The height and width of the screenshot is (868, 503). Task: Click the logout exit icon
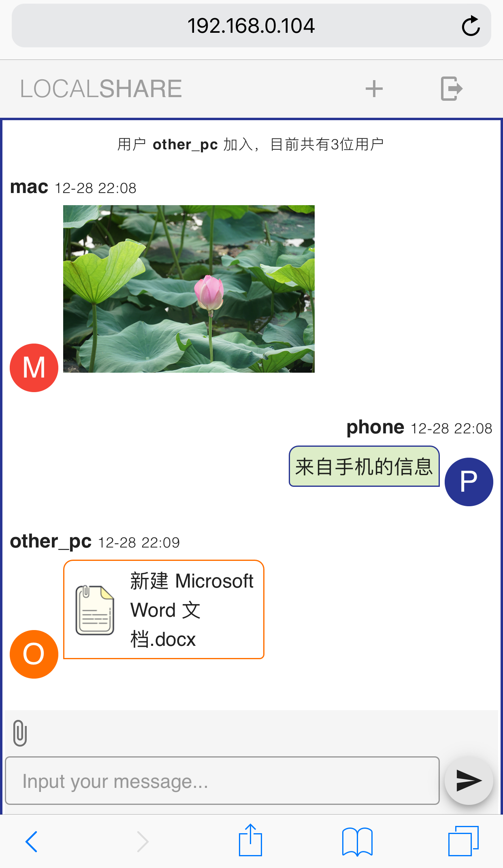click(x=452, y=89)
